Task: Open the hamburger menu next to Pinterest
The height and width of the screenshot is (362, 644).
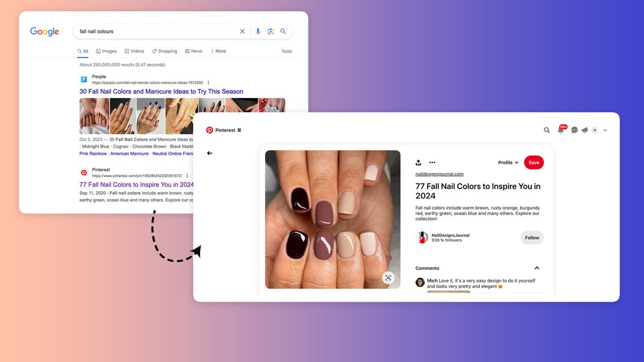Action: (x=239, y=130)
